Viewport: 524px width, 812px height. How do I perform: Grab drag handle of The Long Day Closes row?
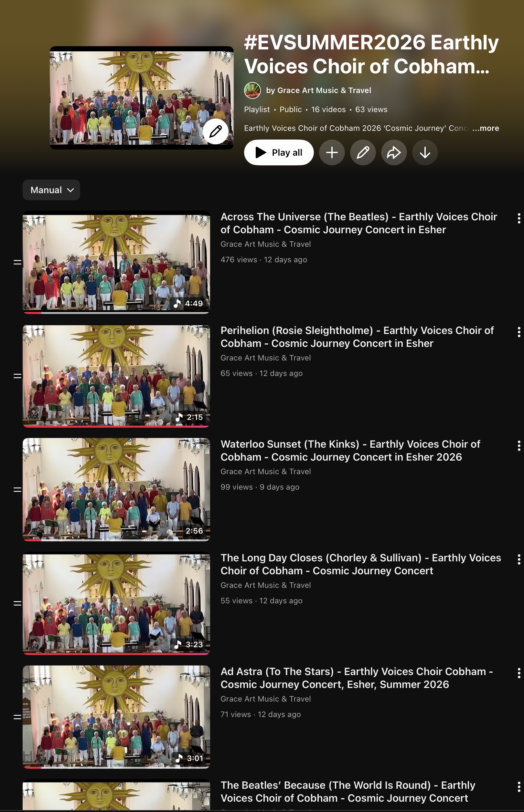click(17, 603)
